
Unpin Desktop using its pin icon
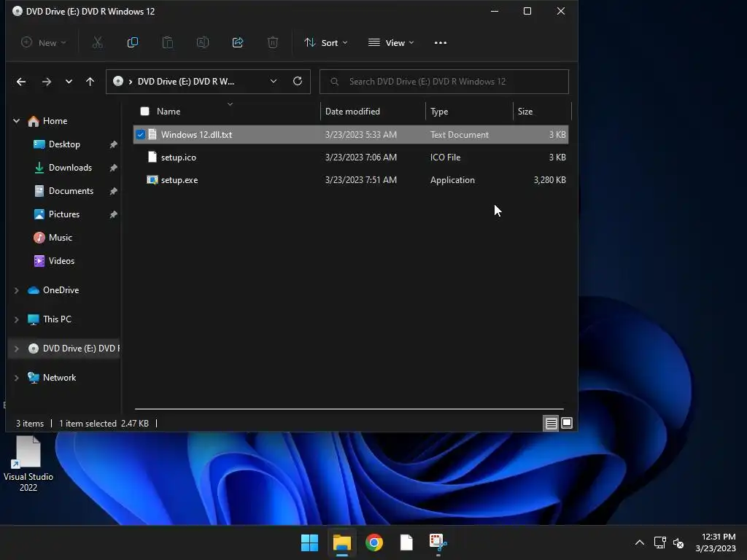point(113,144)
